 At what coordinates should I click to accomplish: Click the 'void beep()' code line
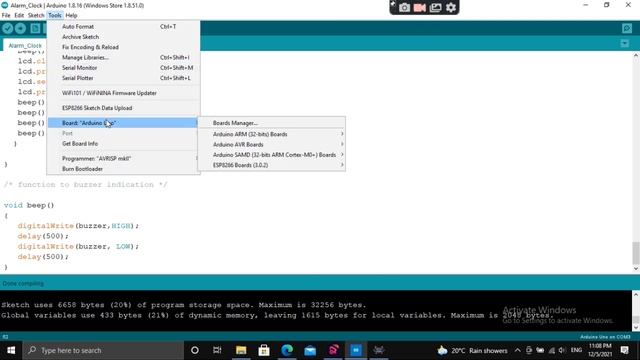(29, 205)
